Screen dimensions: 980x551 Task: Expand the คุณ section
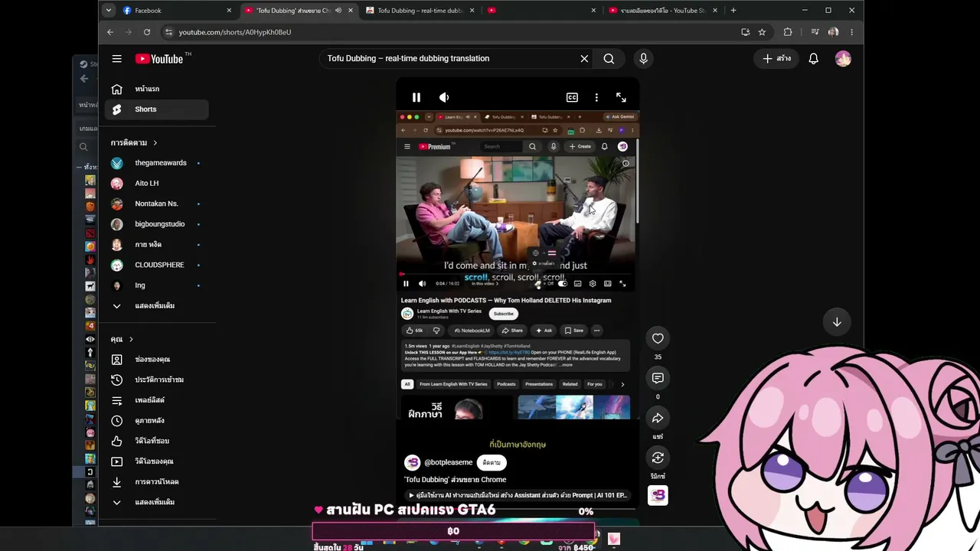[122, 339]
